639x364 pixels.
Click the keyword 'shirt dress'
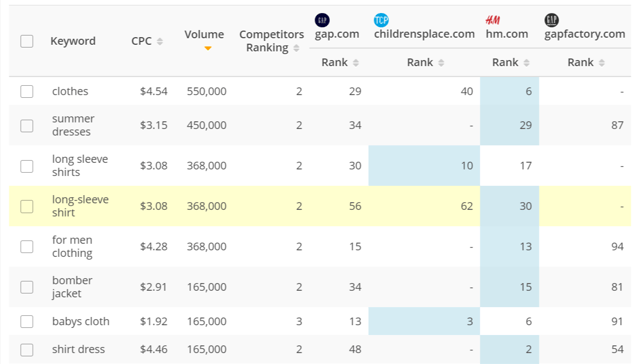[78, 349]
